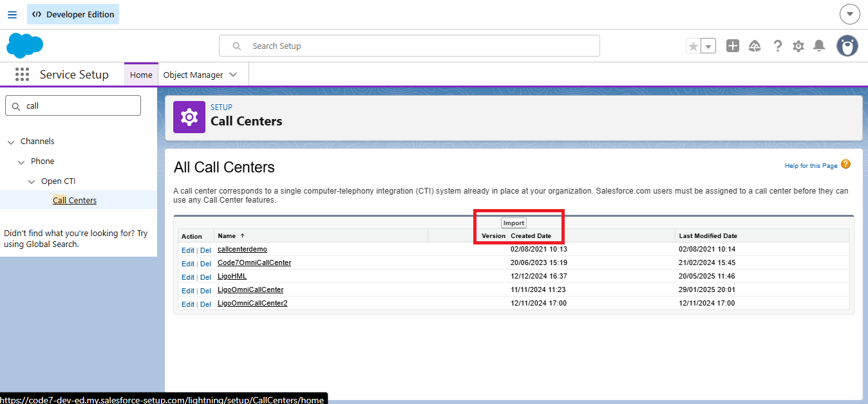Screen dimensions: 868x404
Task: Collapse the Open CTI tree node
Action: click(x=32, y=181)
